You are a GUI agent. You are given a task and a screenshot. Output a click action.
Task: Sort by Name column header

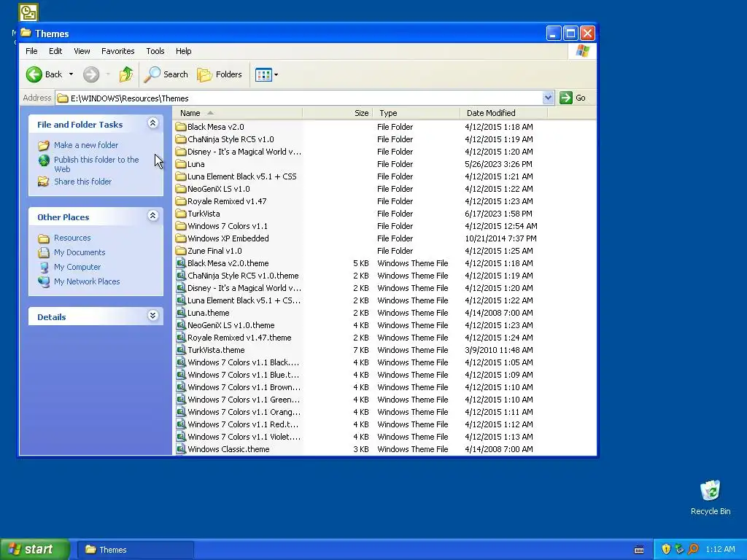[237, 113]
